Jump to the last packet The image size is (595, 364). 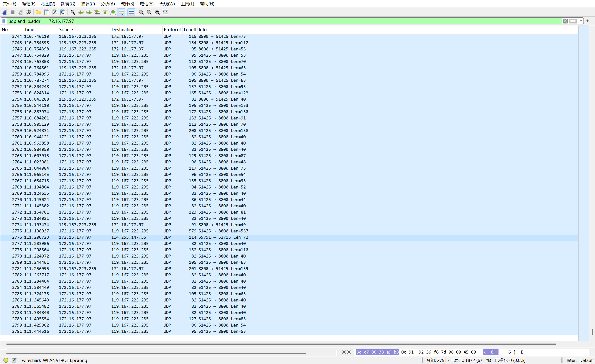tap(113, 12)
